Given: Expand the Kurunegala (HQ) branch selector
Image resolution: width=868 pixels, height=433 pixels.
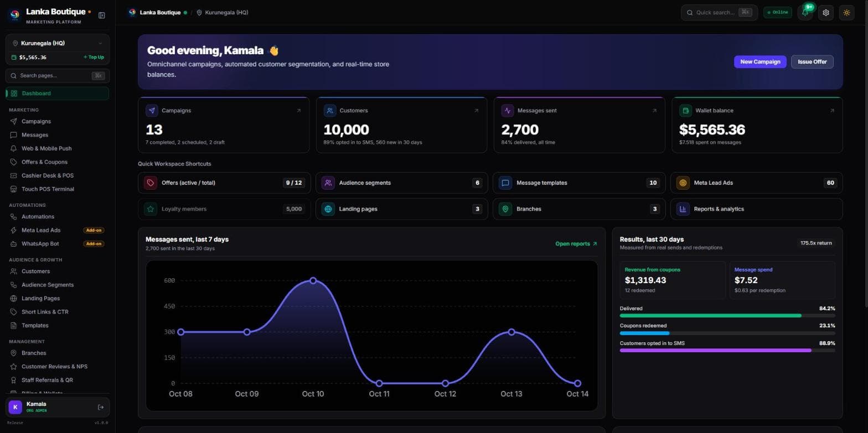Looking at the screenshot, I should click(58, 43).
